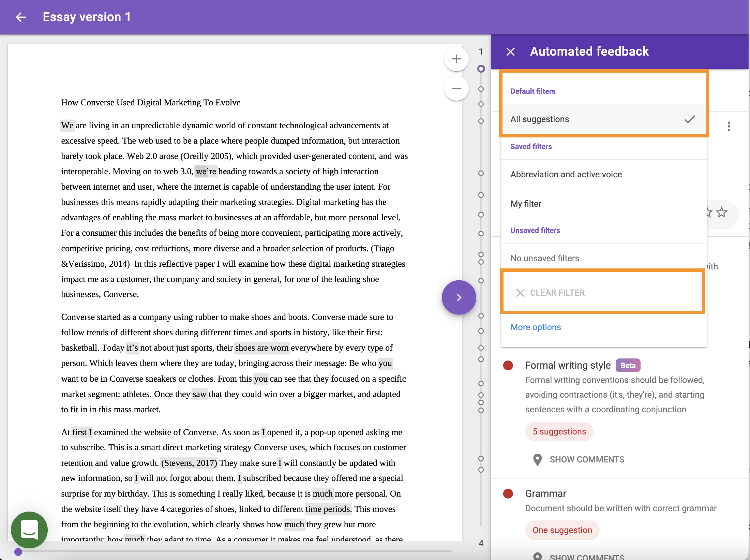This screenshot has width=750, height=560.
Task: Click page number 4 below the timeline
Action: tap(481, 543)
